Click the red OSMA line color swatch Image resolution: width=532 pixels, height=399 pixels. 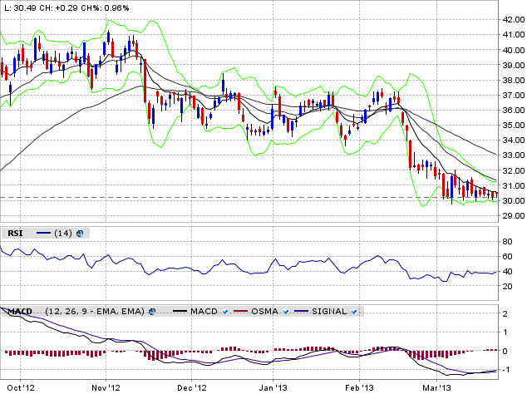(x=239, y=312)
